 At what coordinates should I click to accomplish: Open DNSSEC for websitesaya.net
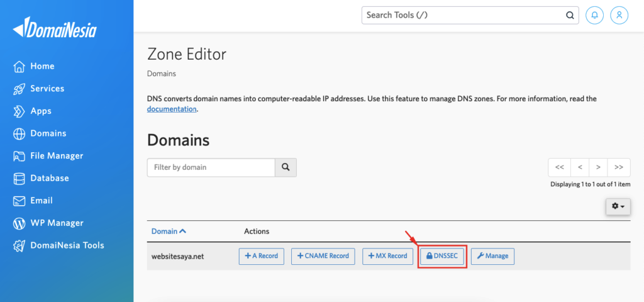[x=442, y=256]
